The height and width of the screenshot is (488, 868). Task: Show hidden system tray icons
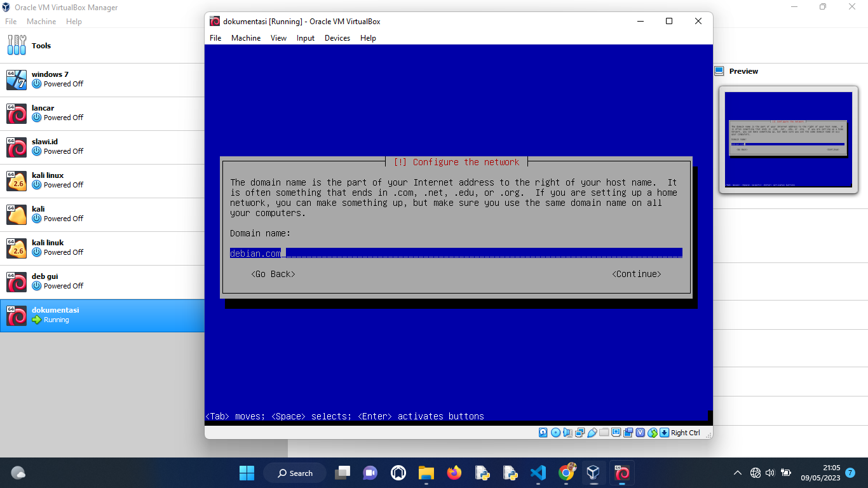click(738, 473)
